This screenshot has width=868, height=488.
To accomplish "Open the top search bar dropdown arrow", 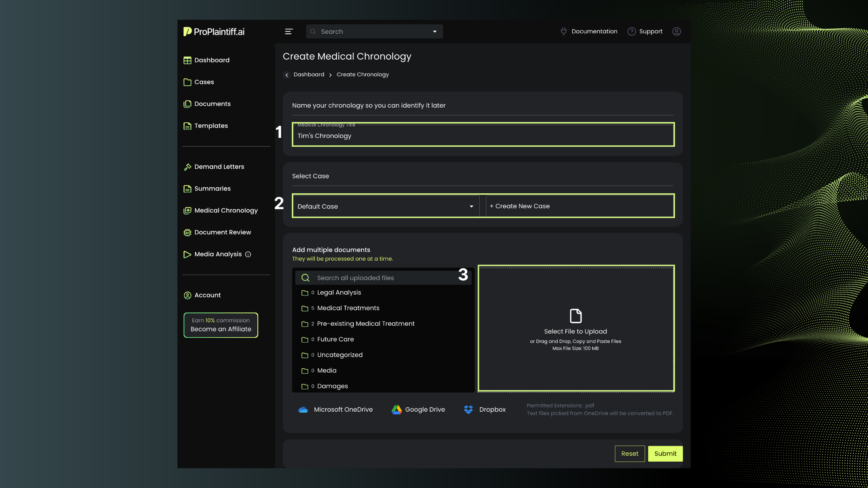I will click(x=435, y=32).
